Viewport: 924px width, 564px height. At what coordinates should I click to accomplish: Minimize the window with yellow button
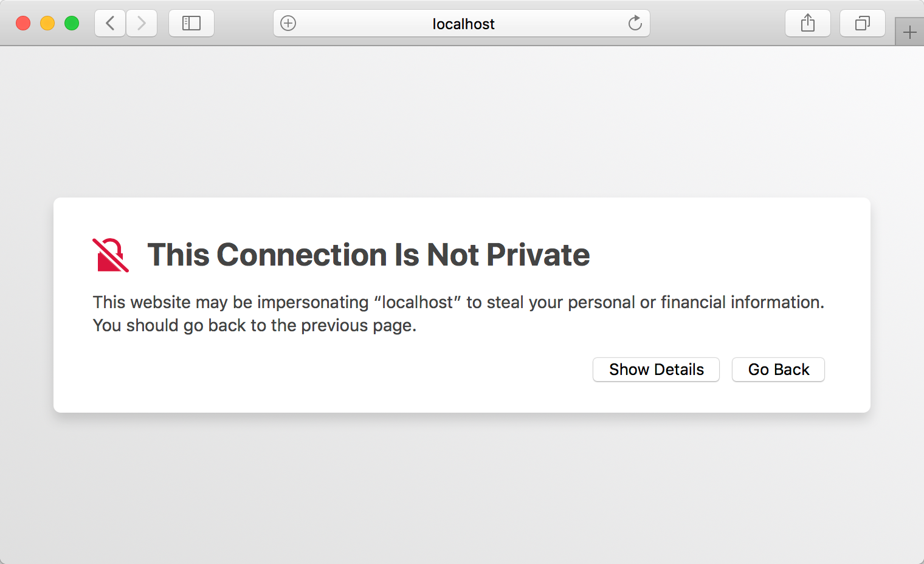point(47,24)
